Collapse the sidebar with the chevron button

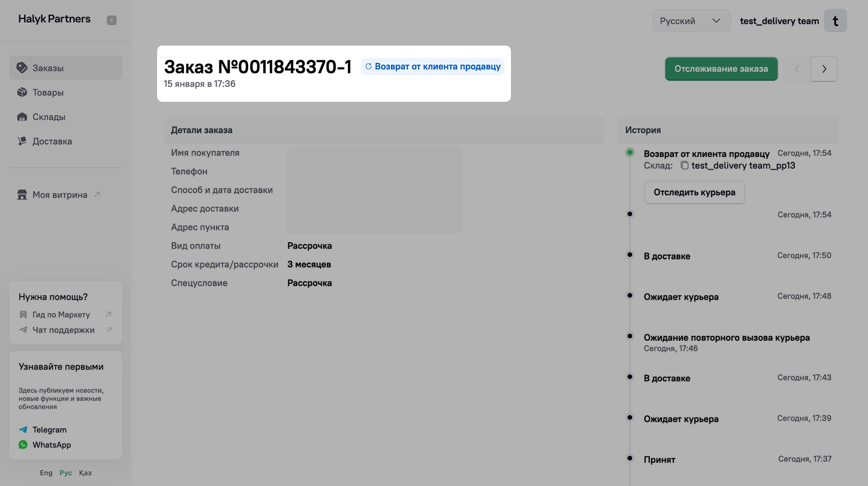(x=112, y=20)
